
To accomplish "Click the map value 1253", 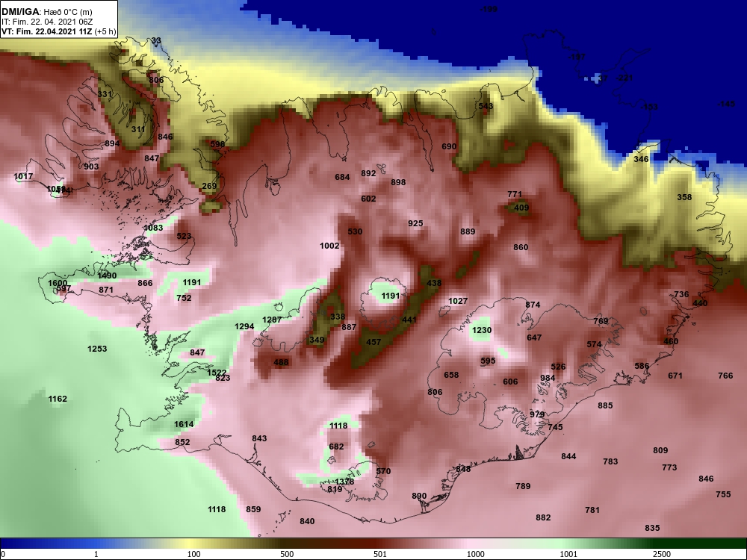I will (x=97, y=349).
